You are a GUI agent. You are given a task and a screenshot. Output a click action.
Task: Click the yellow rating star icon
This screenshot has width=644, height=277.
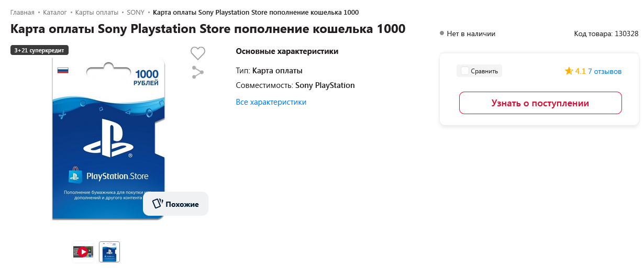pos(569,71)
